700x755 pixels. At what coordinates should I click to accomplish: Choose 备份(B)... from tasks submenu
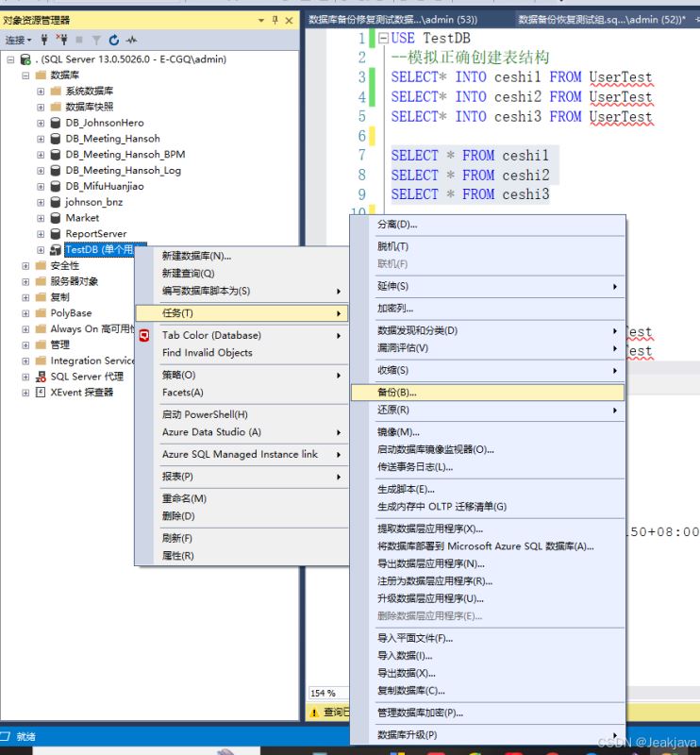click(x=488, y=393)
